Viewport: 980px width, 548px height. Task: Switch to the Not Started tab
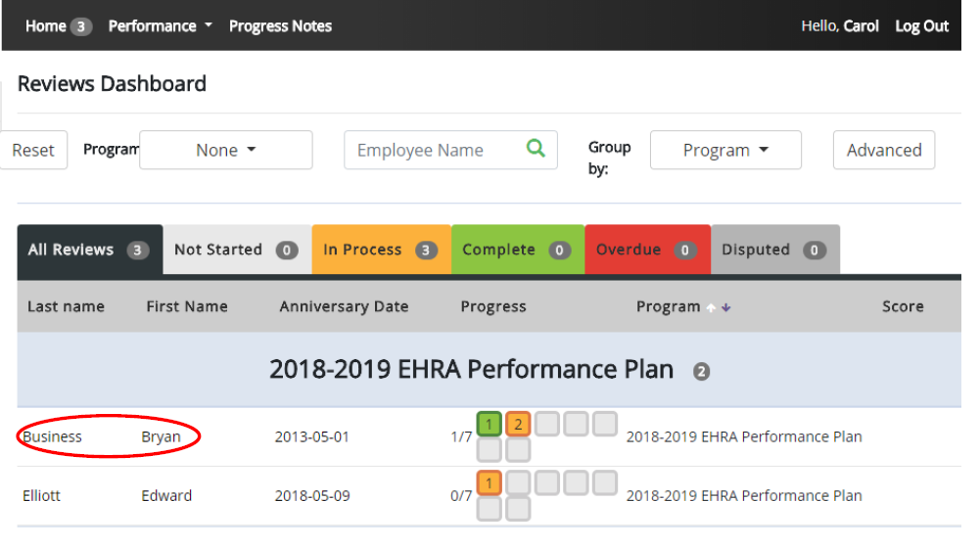click(236, 251)
